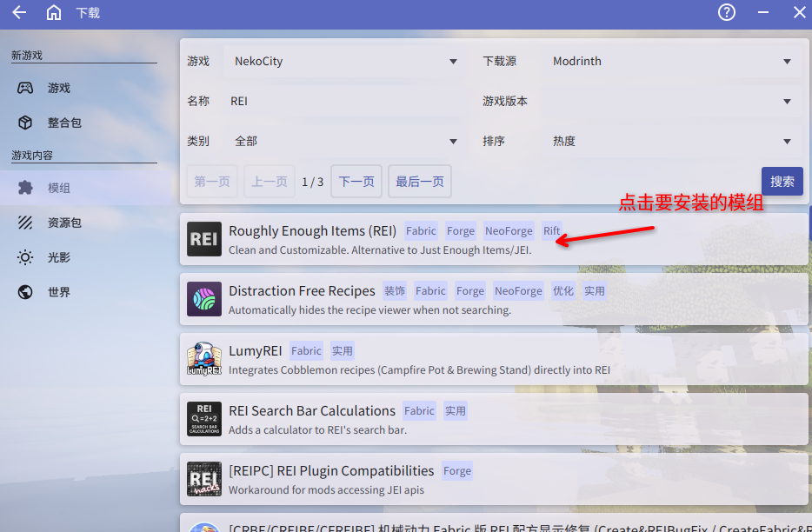Go to 下一页 next page
812x532 pixels.
[356, 182]
